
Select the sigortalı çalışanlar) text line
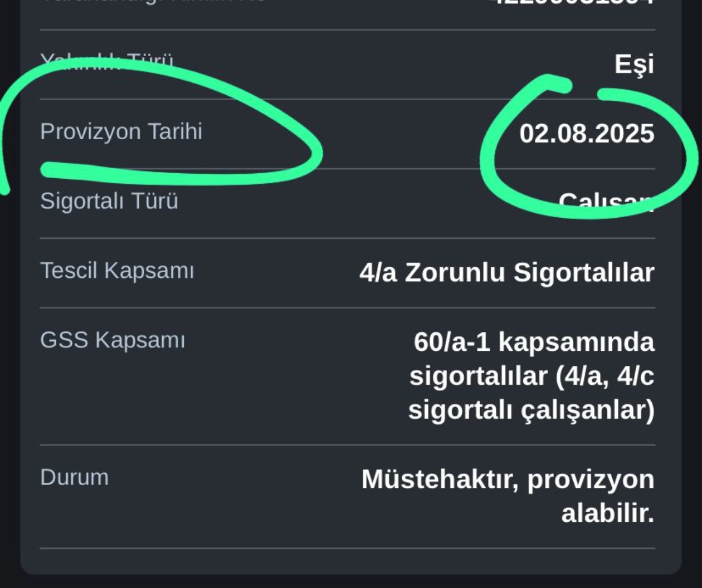[531, 410]
